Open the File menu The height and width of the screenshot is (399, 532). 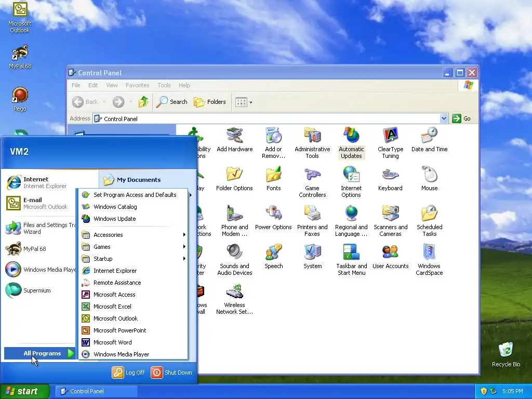point(76,85)
